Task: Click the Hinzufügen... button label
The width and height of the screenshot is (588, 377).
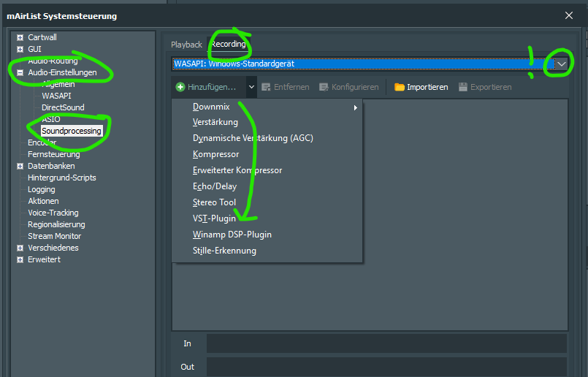Action: 212,87
